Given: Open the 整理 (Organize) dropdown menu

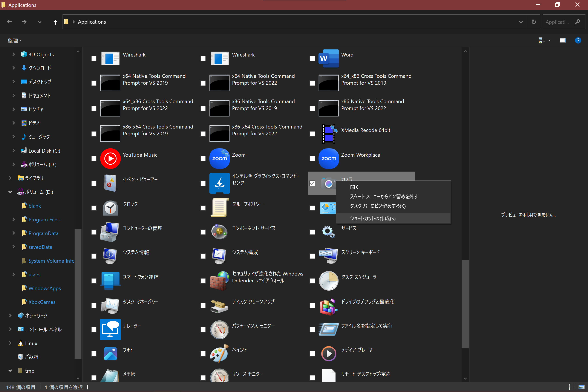Looking at the screenshot, I should 14,40.
